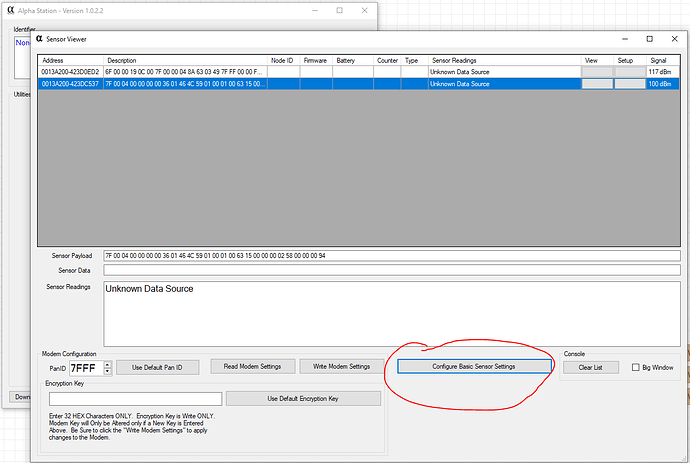Increase the PanID value with up arrow
The image size is (690, 463).
click(107, 364)
